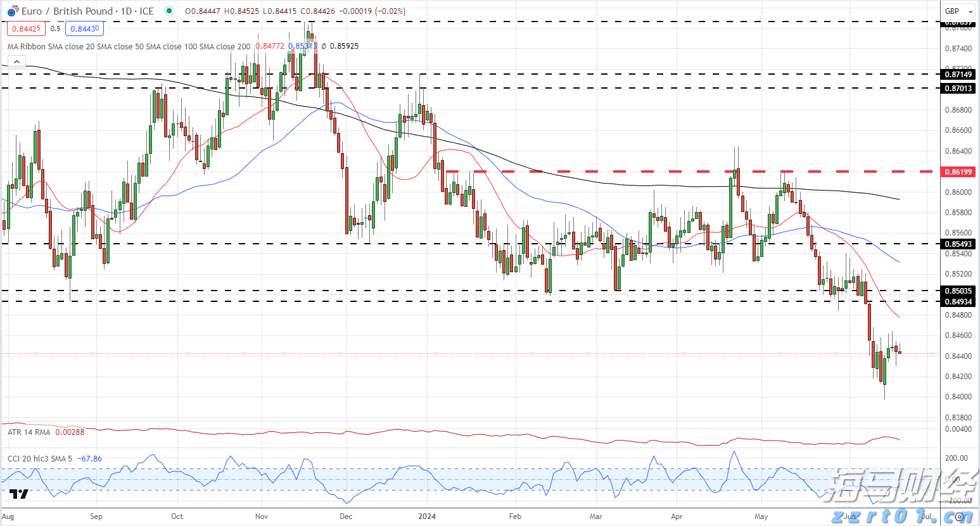This screenshot has width=980, height=526.
Task: Click the Aug label on time axis
Action: pyautogui.click(x=8, y=516)
